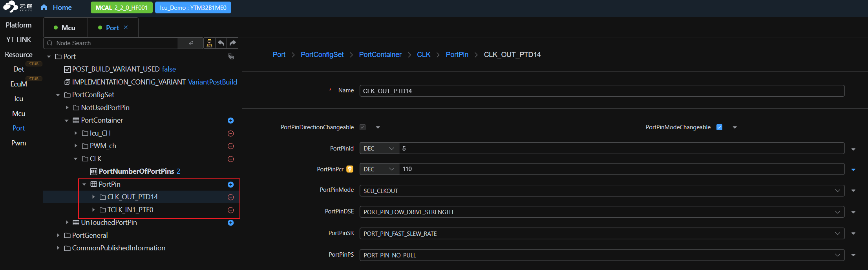Screen dimensions: 868x270
Task: Delete the CLK_OUT_PTD14 pin
Action: tap(231, 197)
